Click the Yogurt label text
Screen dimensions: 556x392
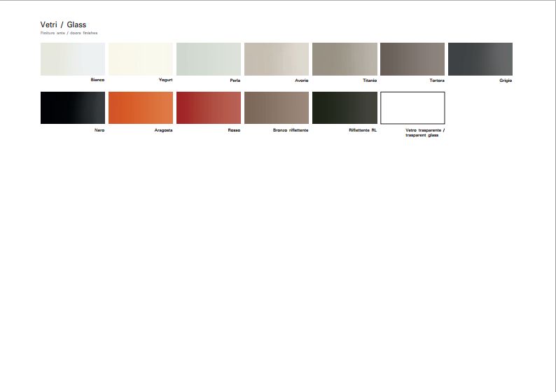click(165, 80)
